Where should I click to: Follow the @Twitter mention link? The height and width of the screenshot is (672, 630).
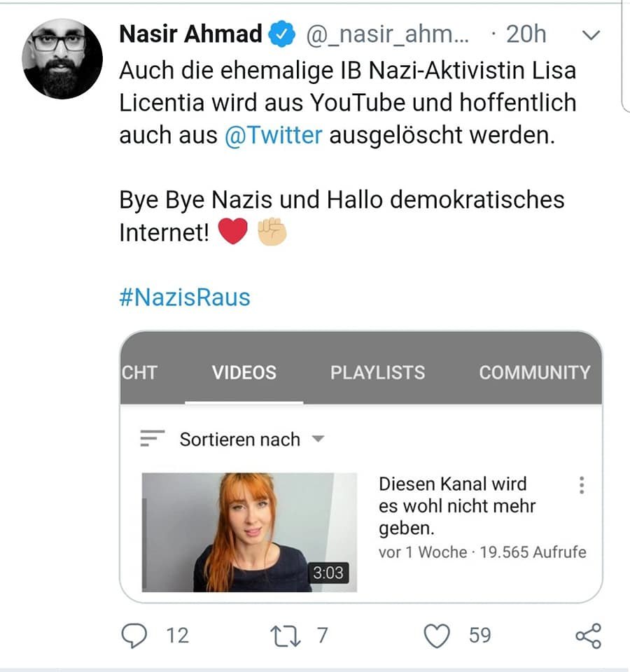pos(274,135)
